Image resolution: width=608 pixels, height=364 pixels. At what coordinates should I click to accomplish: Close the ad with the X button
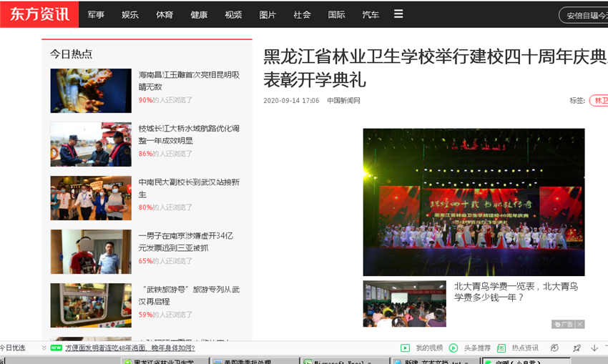[580, 324]
